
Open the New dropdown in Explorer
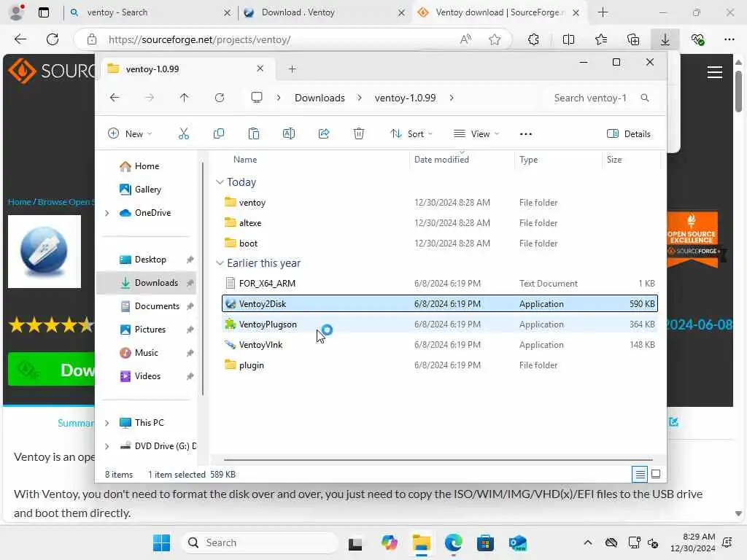(x=130, y=134)
